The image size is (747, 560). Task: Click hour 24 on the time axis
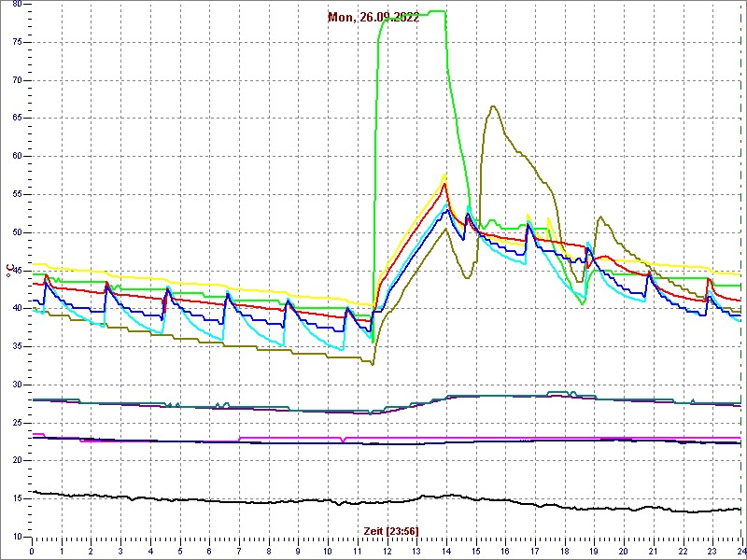740,551
